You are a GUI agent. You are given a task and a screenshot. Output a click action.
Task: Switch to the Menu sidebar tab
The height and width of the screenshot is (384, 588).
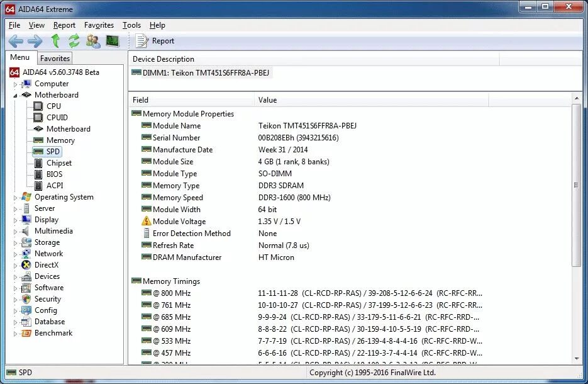[x=20, y=57]
